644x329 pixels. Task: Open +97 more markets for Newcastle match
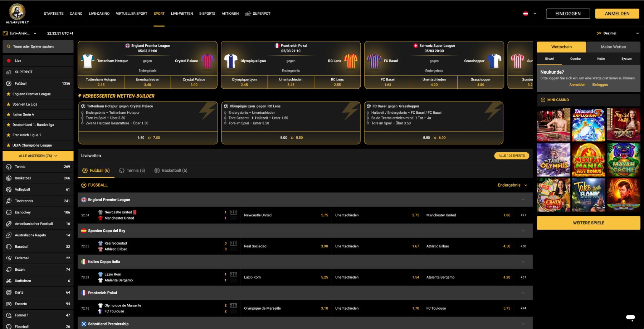pyautogui.click(x=523, y=215)
